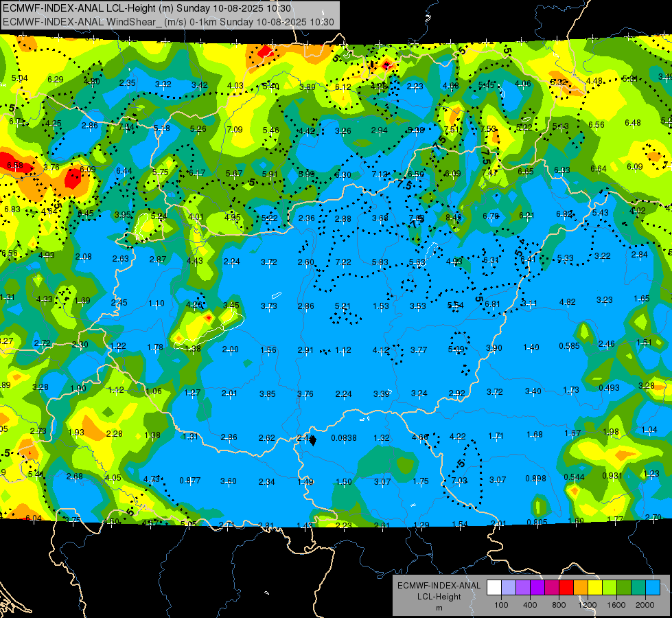Image resolution: width=672 pixels, height=618 pixels.
Task: Click the wind shear value 6.21
Action: pos(526,216)
